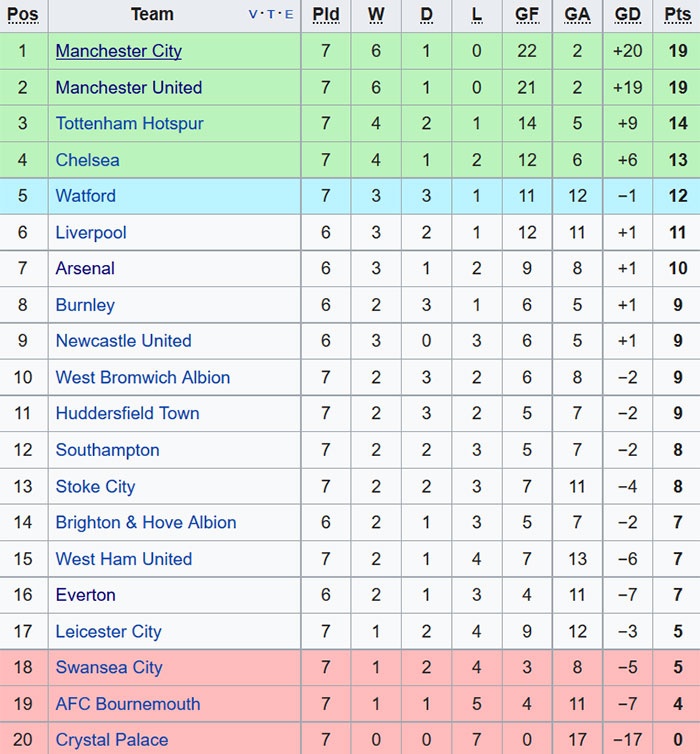Click the Crystal Palace link
This screenshot has height=754, width=700.
point(111,740)
